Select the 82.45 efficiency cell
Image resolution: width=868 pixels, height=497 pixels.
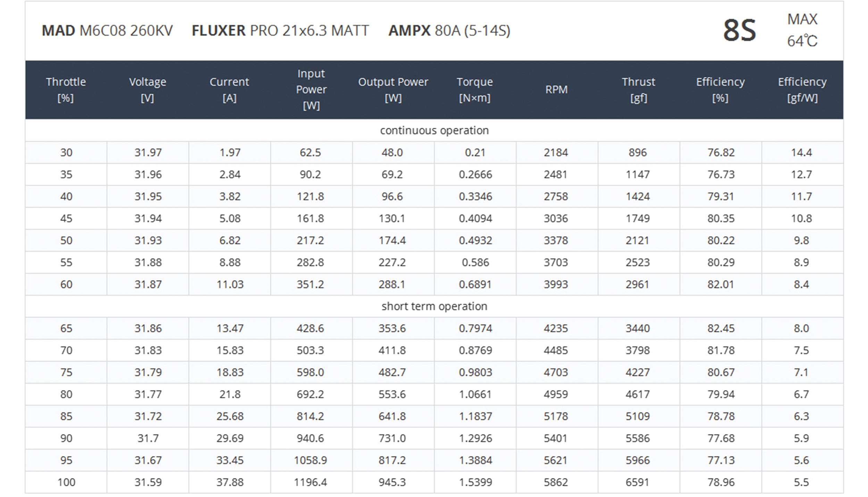(721, 328)
